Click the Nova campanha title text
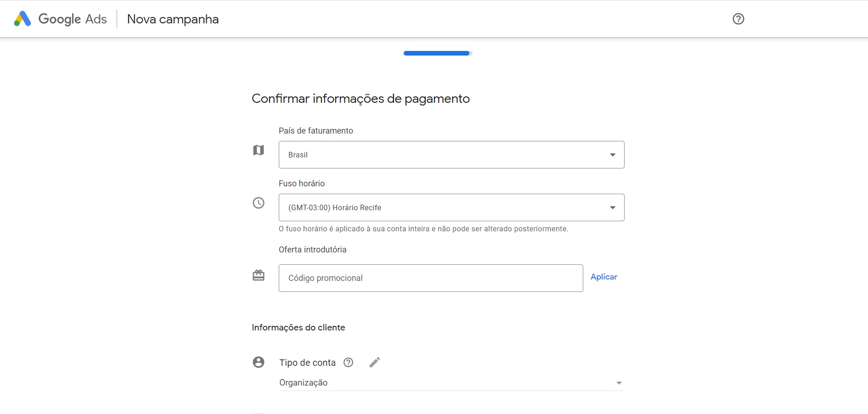868x414 pixels. pos(173,19)
